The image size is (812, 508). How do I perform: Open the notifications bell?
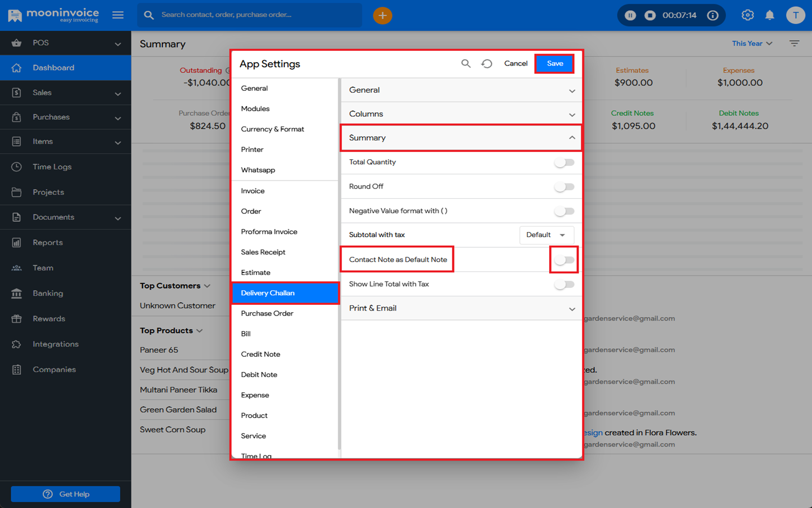click(769, 16)
